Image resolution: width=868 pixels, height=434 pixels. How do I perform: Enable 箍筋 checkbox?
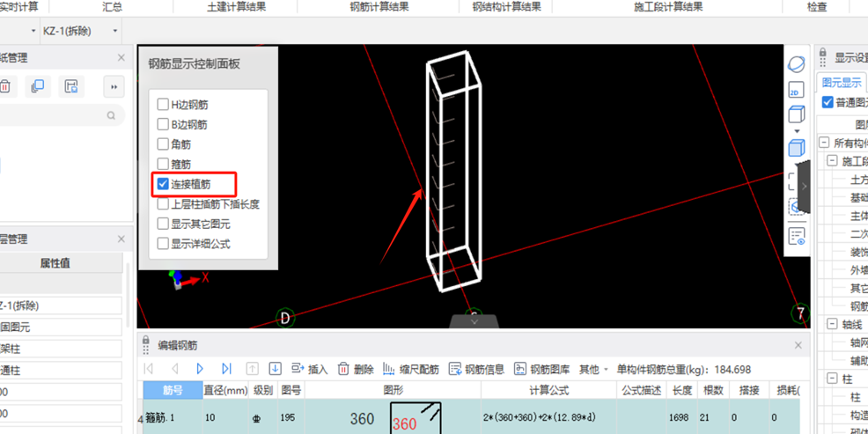point(163,164)
